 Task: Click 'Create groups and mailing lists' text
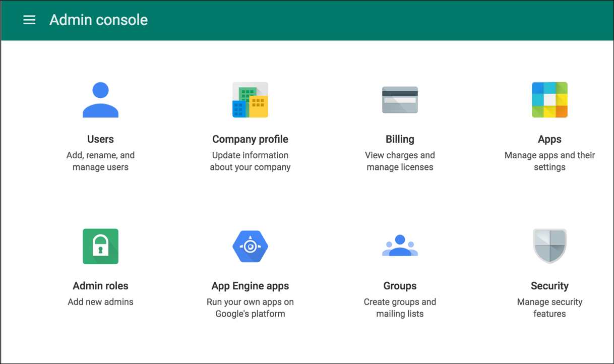[x=400, y=308]
